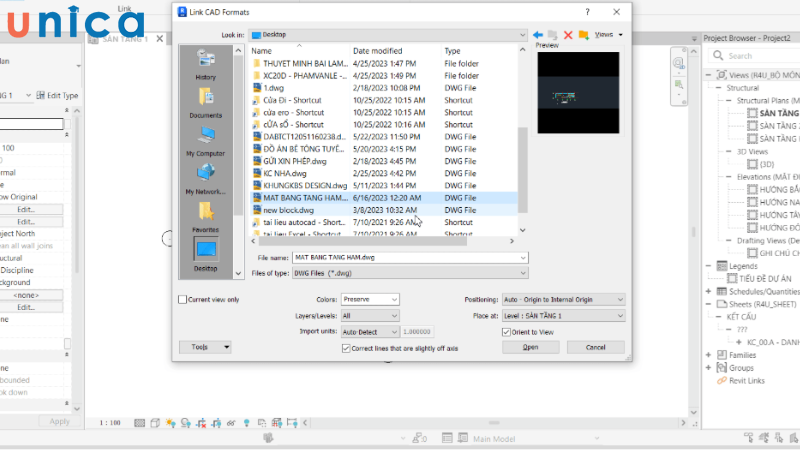The height and width of the screenshot is (450, 800).
Task: Select GỬI XIN PHÉP.dwg file
Action: [x=295, y=161]
